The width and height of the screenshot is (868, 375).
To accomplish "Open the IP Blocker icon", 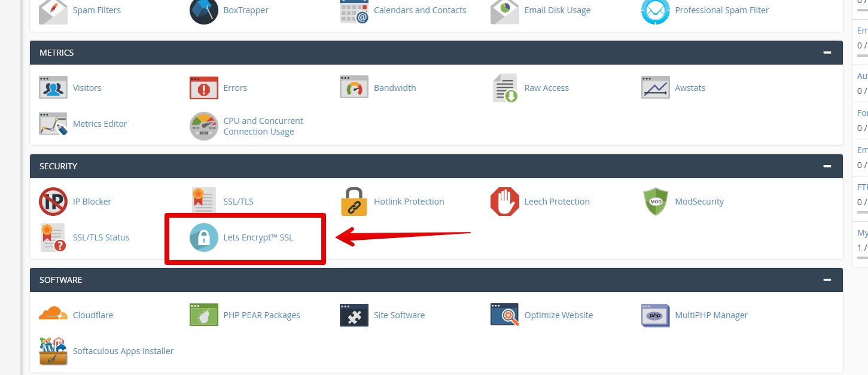I will click(53, 202).
